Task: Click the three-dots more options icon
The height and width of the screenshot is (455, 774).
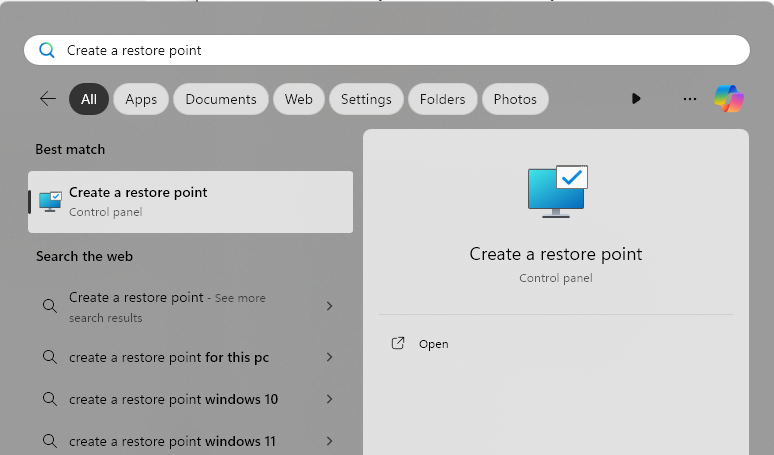Action: (689, 99)
